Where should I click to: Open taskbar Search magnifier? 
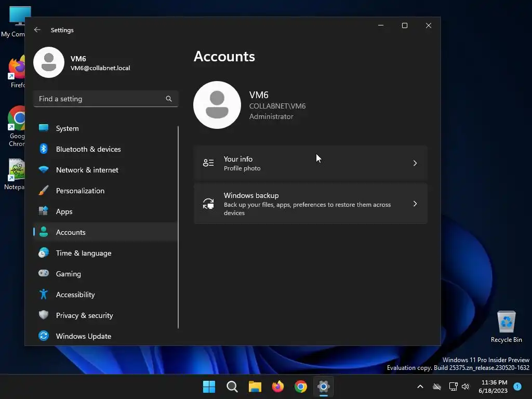(232, 387)
